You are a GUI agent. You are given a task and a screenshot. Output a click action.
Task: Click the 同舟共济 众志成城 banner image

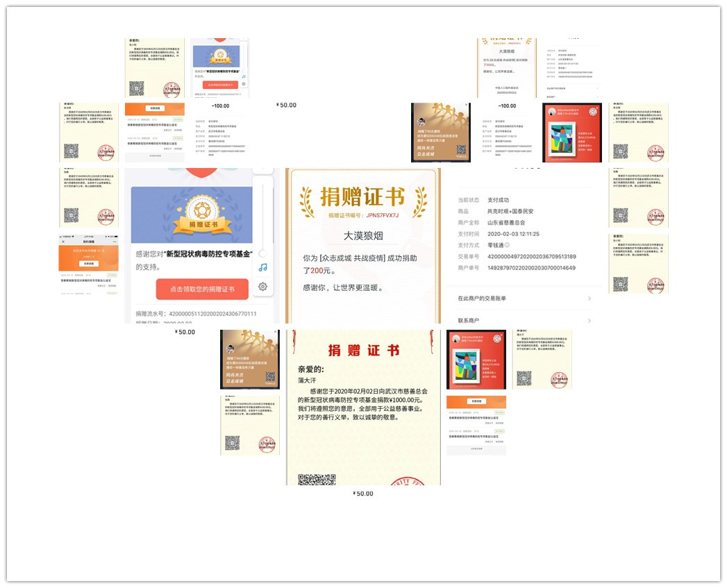coord(440,132)
